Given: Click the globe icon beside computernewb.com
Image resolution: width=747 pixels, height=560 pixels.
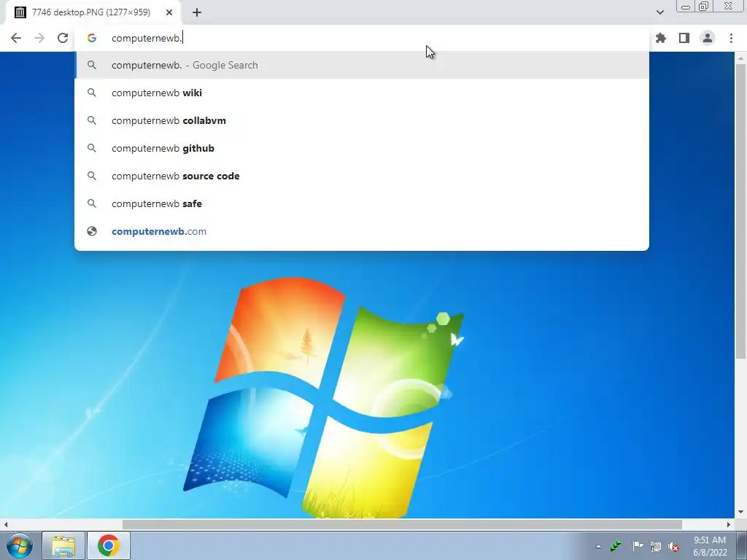Looking at the screenshot, I should click(91, 231).
